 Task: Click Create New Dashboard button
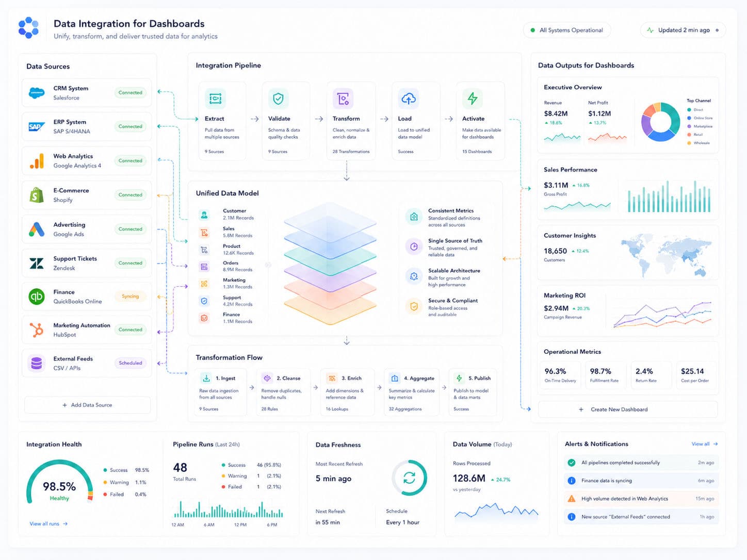(628, 409)
